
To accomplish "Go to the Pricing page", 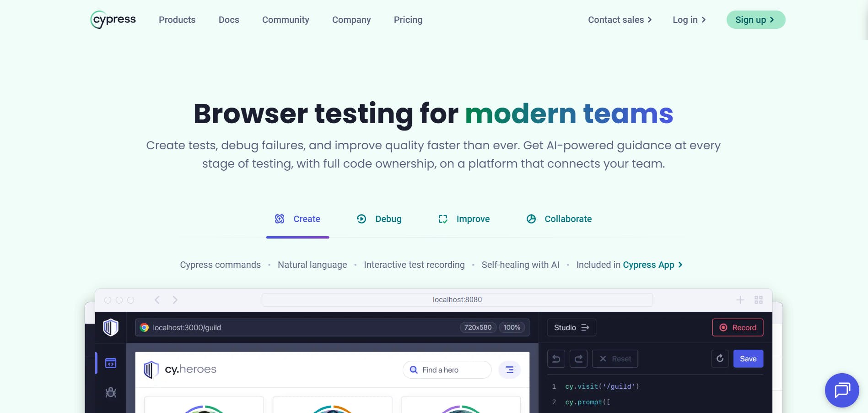I will coord(408,20).
